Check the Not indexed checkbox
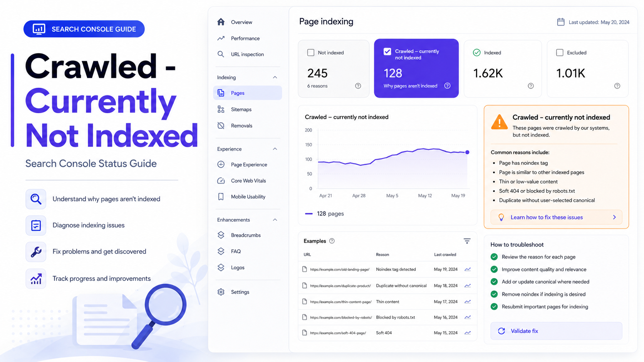This screenshot has height=362, width=644. [x=310, y=53]
